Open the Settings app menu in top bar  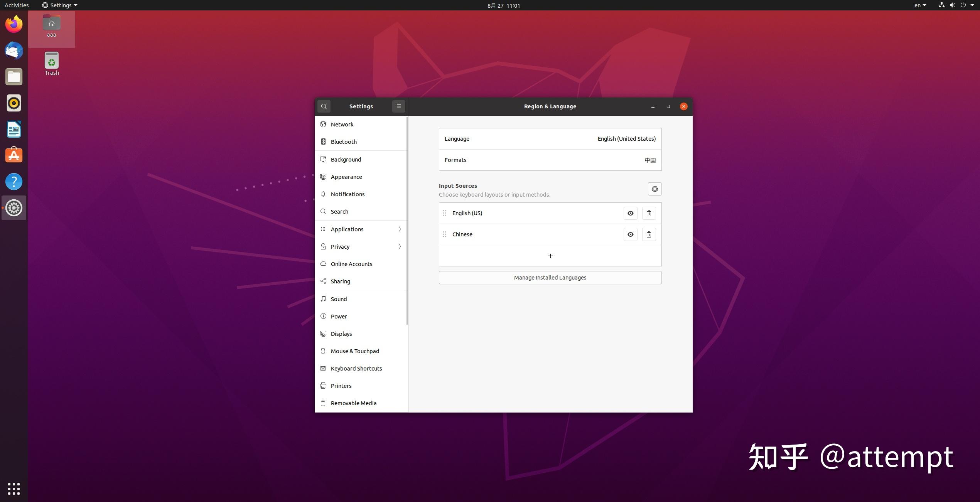(59, 5)
